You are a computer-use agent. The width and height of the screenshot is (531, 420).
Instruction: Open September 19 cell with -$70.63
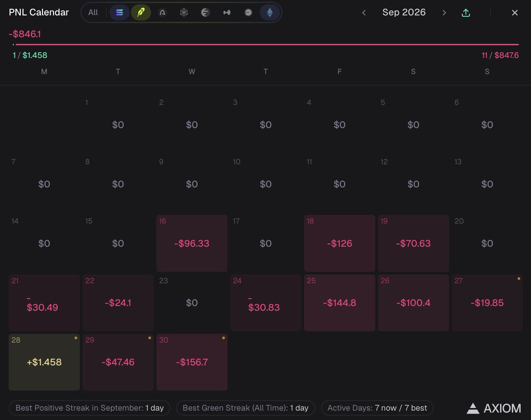(413, 243)
